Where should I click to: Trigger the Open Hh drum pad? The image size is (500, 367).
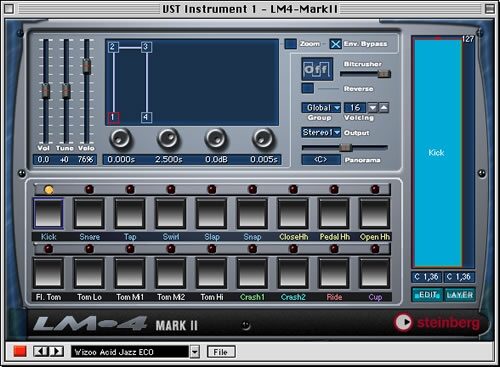pos(375,213)
